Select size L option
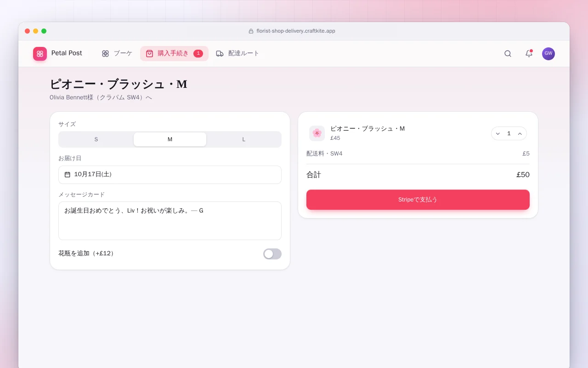Viewport: 588px width, 368px height. (243, 139)
